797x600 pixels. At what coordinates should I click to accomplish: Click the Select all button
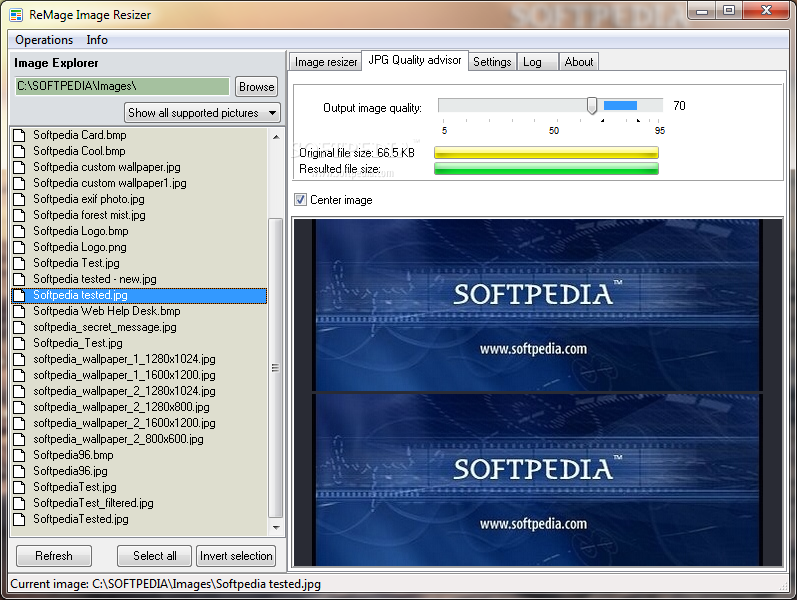pyautogui.click(x=155, y=556)
